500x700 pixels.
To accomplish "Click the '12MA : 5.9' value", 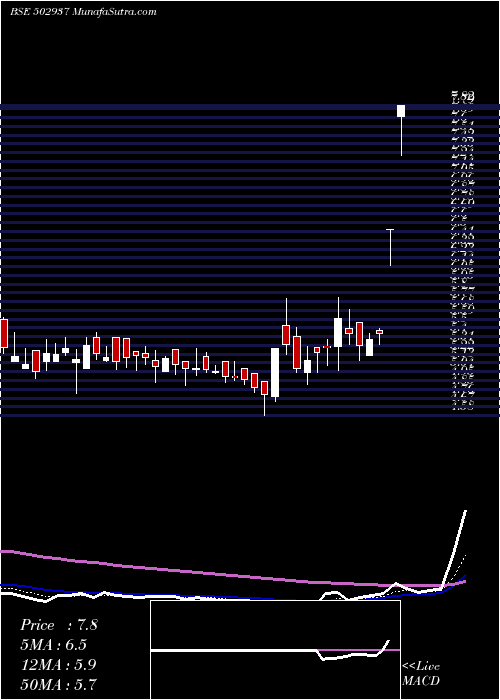I will coord(58,664).
